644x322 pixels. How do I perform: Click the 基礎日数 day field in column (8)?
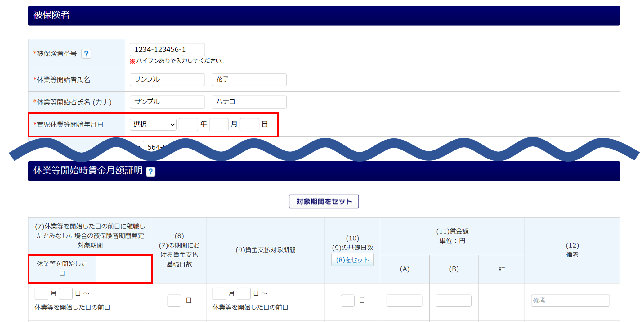tap(174, 301)
